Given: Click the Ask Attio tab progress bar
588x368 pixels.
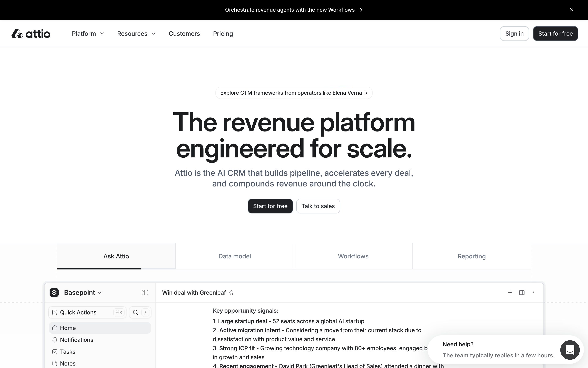Looking at the screenshot, I should pyautogui.click(x=116, y=269).
